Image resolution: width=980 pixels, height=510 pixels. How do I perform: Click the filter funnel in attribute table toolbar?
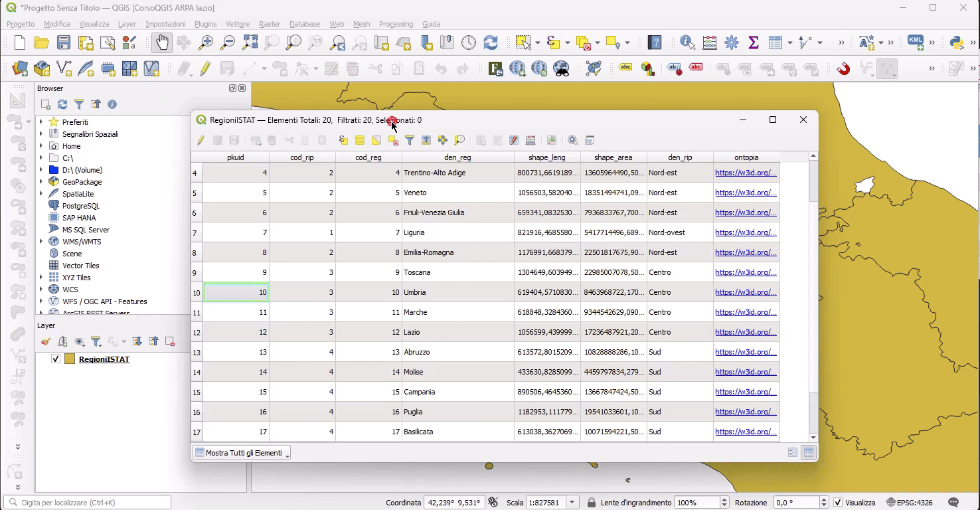[410, 140]
